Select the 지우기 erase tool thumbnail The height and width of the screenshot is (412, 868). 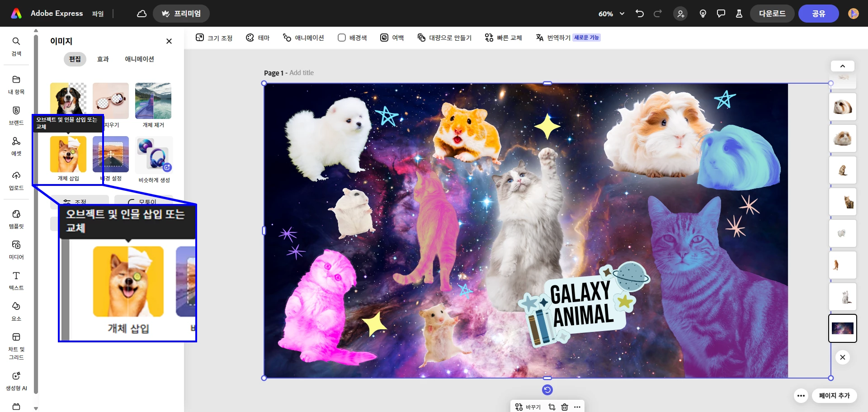(111, 101)
